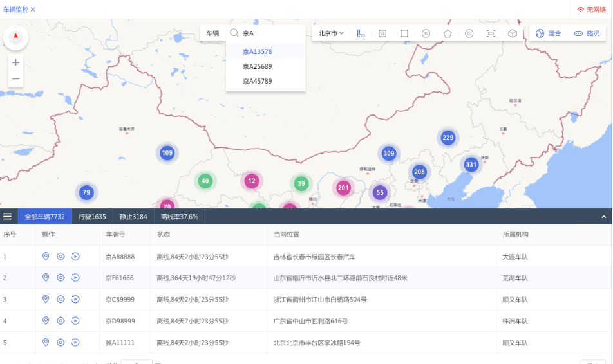Select plate number 京A88888
Screen dimensions: 613x364
click(x=120, y=257)
